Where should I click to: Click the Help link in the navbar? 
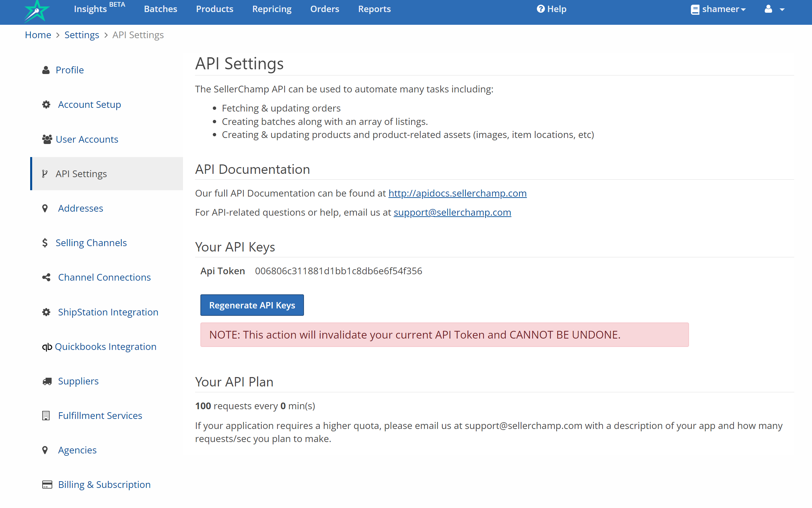coord(551,9)
